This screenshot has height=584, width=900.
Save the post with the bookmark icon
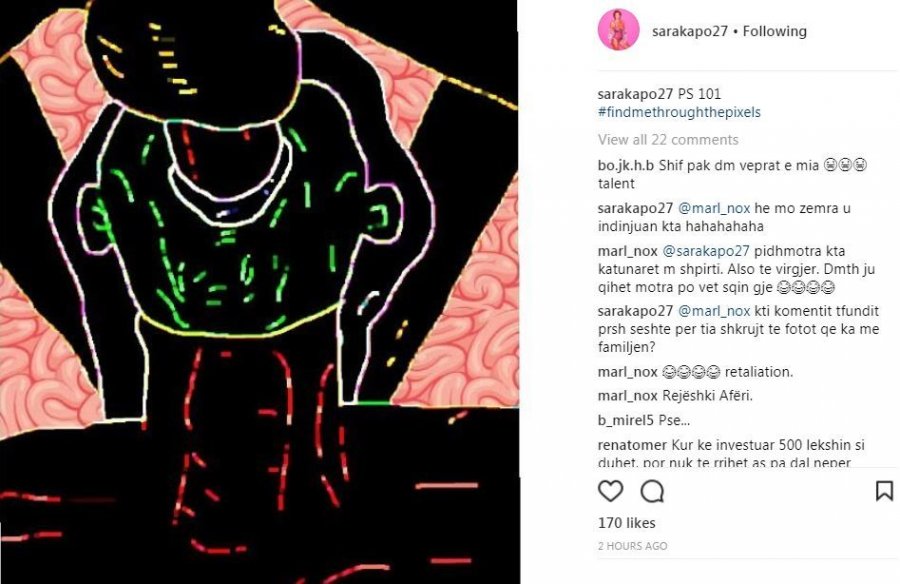884,492
